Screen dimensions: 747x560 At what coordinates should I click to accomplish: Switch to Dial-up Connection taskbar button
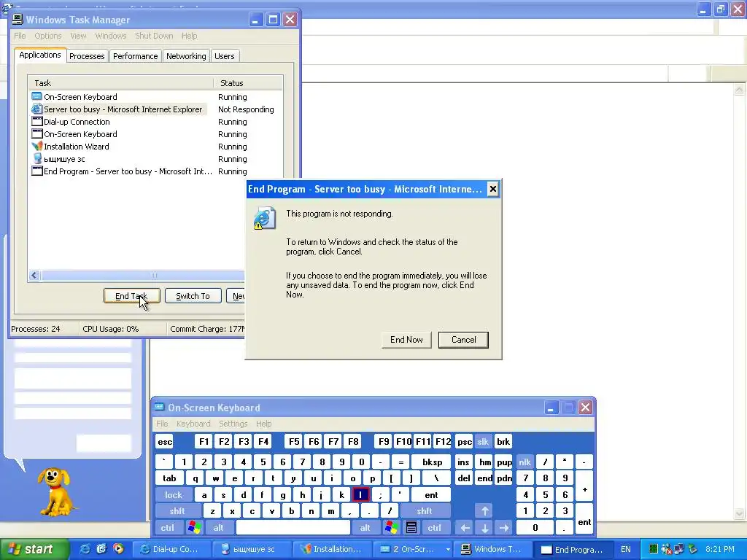click(171, 550)
